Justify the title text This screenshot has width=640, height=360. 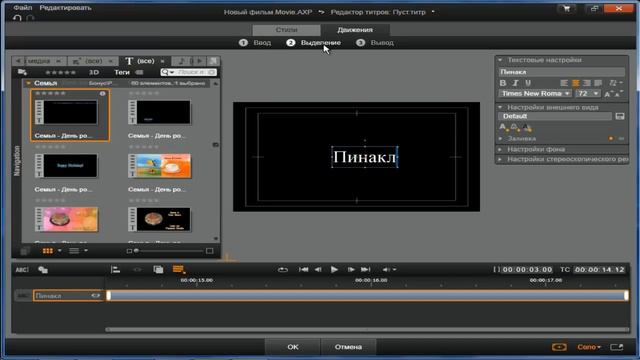pos(598,83)
